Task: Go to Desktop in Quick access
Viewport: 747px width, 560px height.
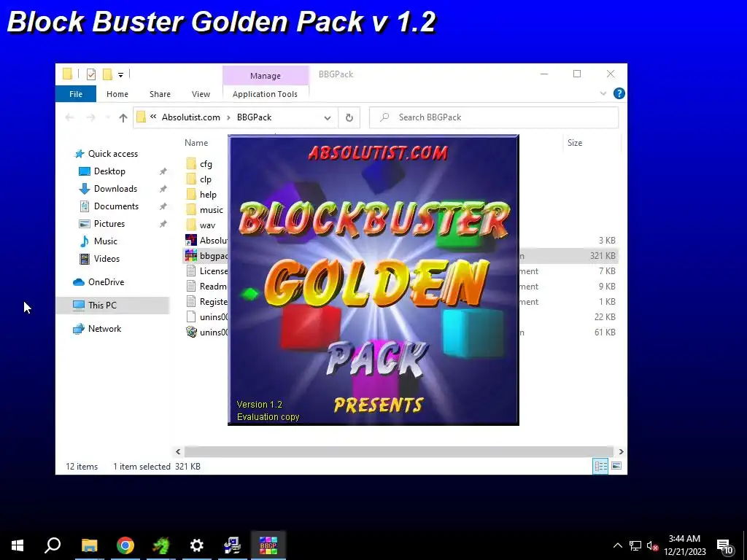Action: tap(109, 171)
